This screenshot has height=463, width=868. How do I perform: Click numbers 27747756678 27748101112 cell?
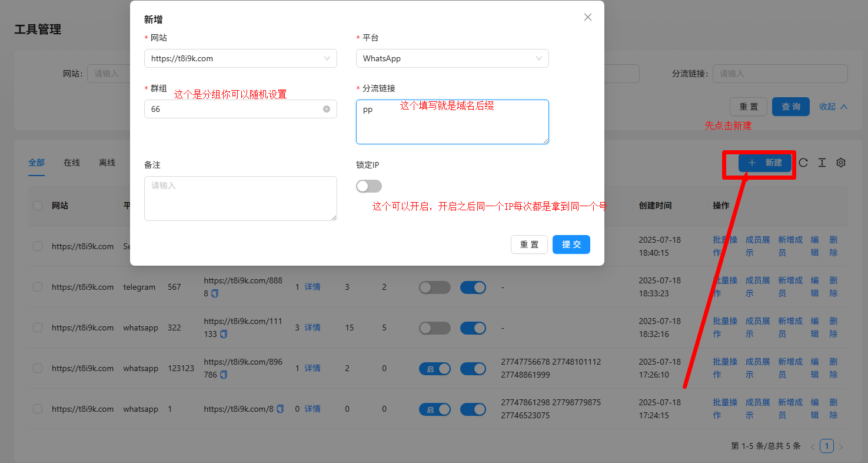[551, 368]
